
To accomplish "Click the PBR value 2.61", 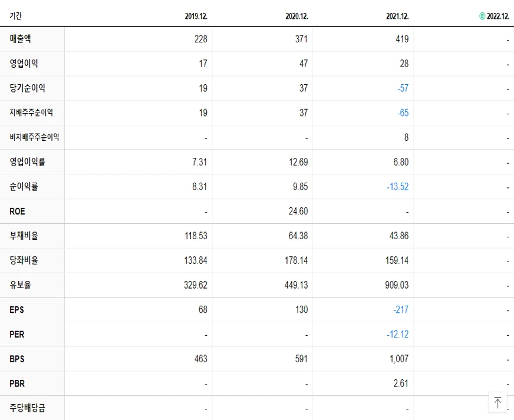I will pos(401,383).
